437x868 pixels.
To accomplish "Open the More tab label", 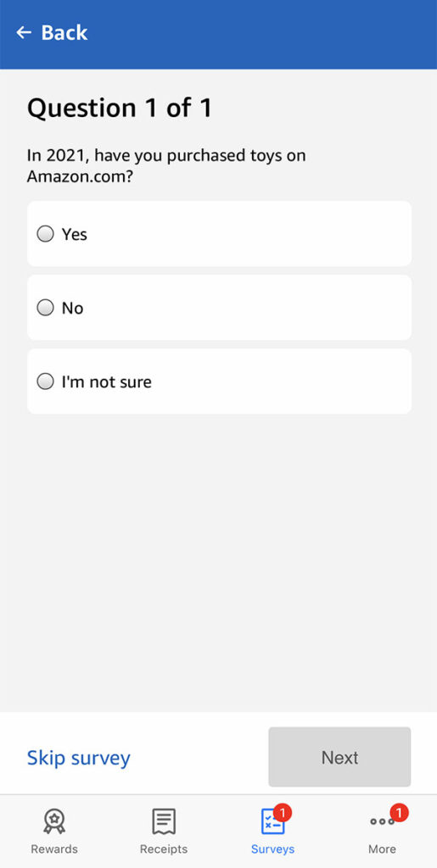I will coord(382,849).
